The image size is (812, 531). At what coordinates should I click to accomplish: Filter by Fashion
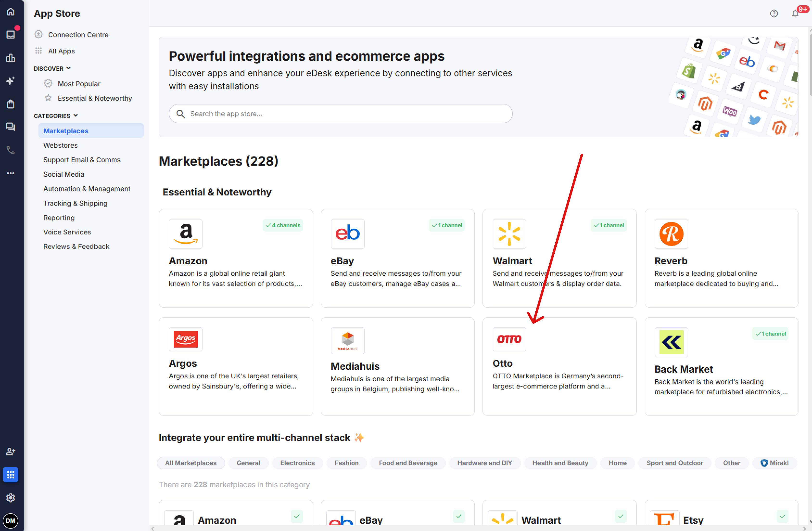tap(347, 463)
